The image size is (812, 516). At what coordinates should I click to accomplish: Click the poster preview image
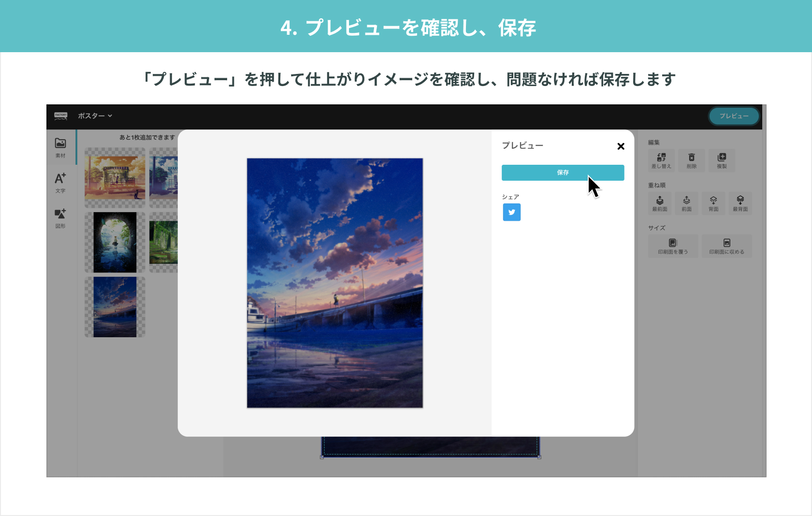[335, 283]
